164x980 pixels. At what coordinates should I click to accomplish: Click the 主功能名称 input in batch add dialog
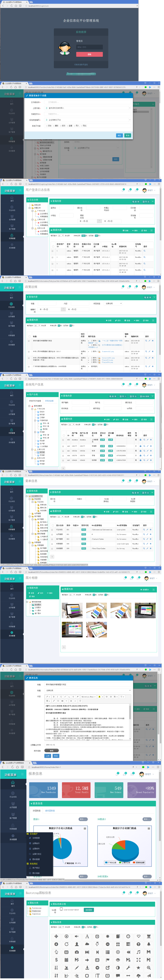click(88, 102)
